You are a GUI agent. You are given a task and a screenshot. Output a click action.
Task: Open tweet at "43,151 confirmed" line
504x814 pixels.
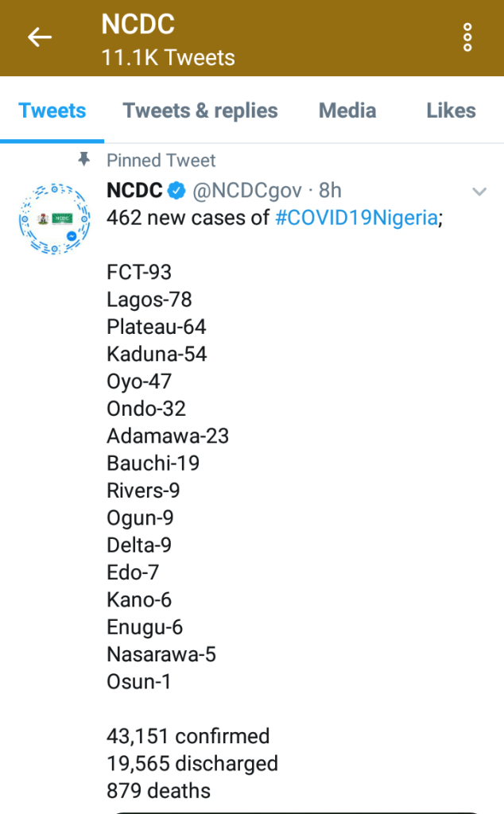[x=188, y=736]
